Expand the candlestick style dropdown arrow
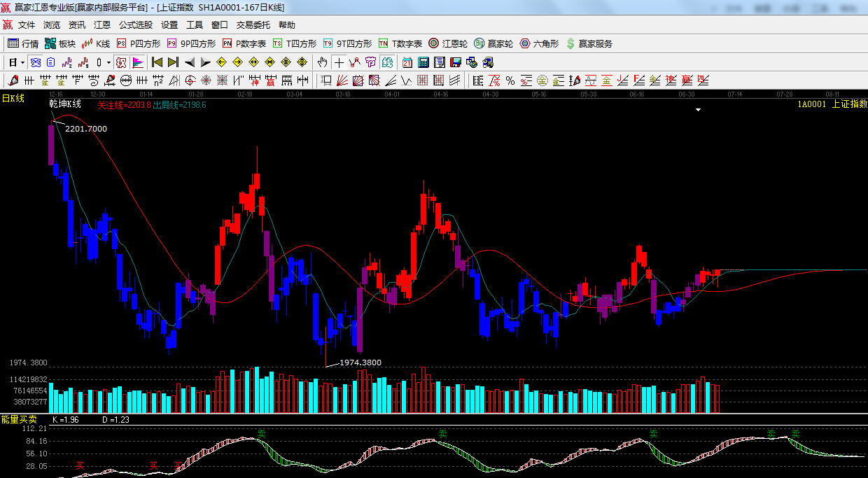The image size is (868, 478). coord(108,62)
